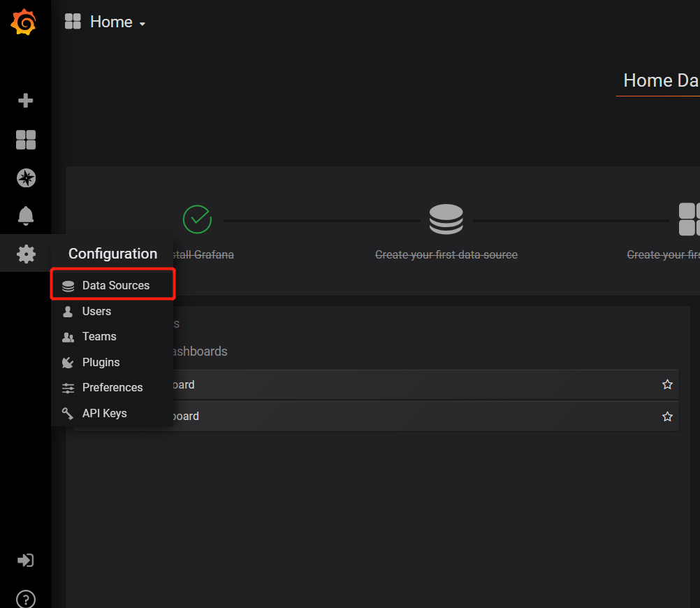Screen dimensions: 700x608
Task: Star the first dashboard in the list
Action: [667, 384]
